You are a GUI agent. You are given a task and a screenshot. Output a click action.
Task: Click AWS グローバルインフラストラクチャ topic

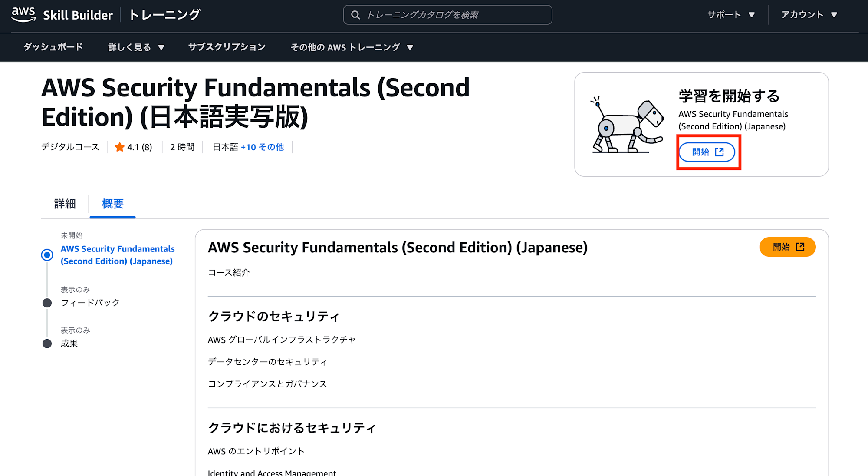pos(282,340)
